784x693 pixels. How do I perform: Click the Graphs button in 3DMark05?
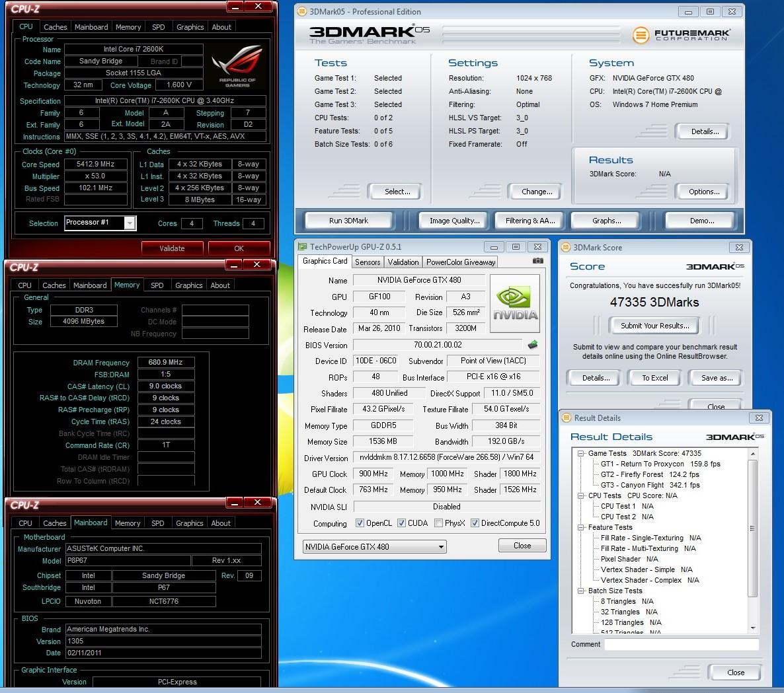point(606,221)
